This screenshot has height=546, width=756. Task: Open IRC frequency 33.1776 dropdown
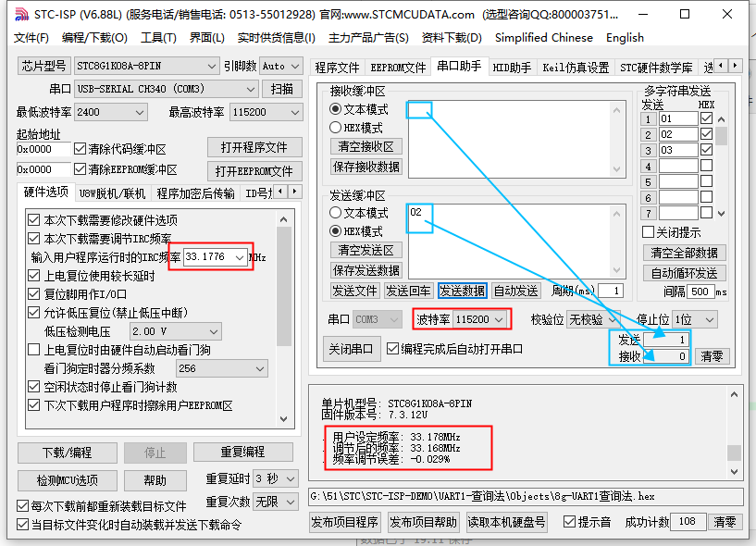pyautogui.click(x=215, y=257)
